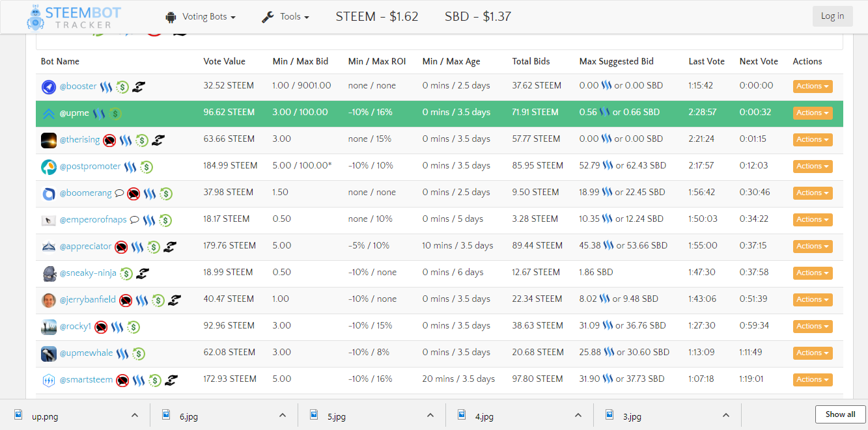Open the @sneaky-ninja bot link

tap(88, 273)
